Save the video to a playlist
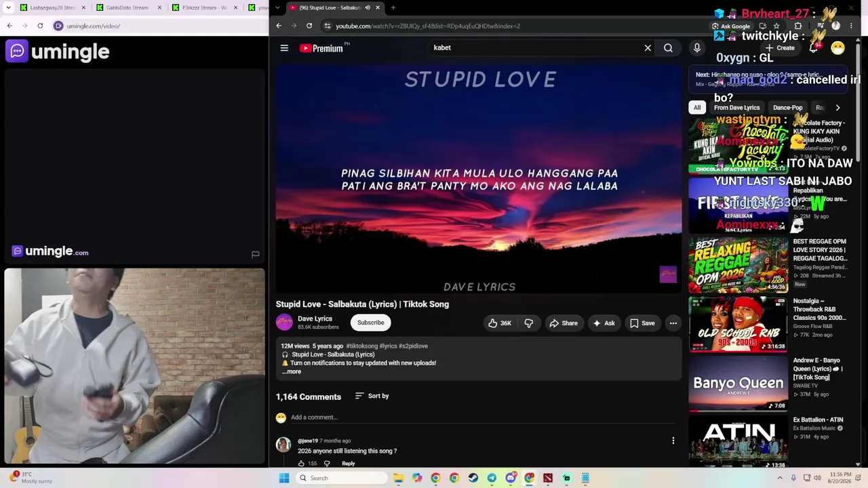 [642, 323]
